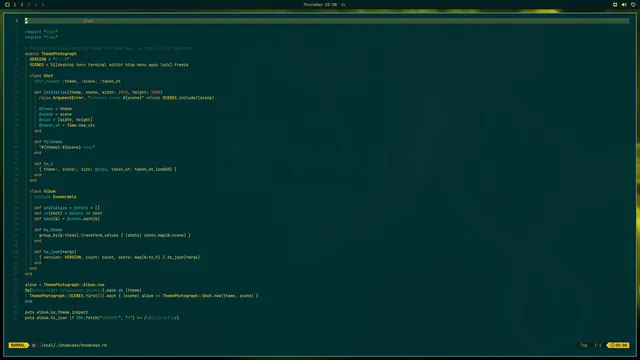Open the Thursday 20:08 clock
The width and height of the screenshot is (640, 360).
(320, 4)
